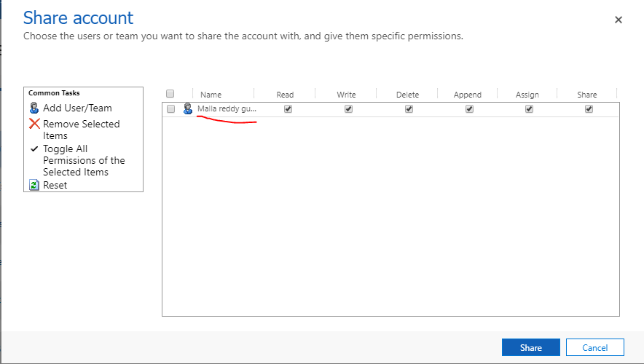Click the green Reset icon

coord(34,185)
